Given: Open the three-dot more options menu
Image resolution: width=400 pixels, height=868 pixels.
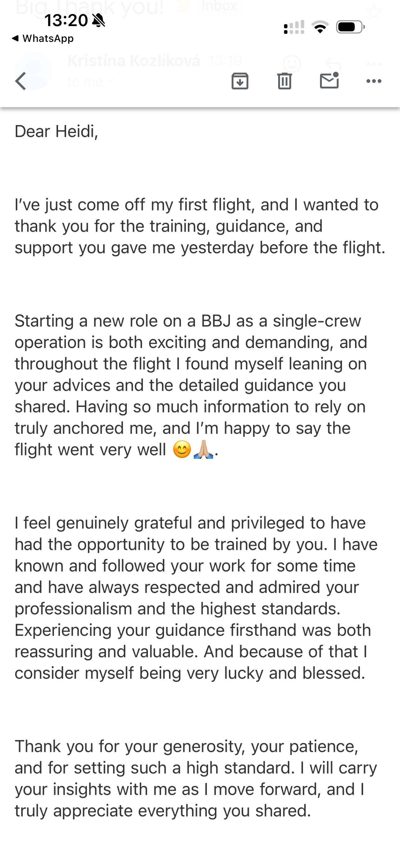Looking at the screenshot, I should (374, 81).
